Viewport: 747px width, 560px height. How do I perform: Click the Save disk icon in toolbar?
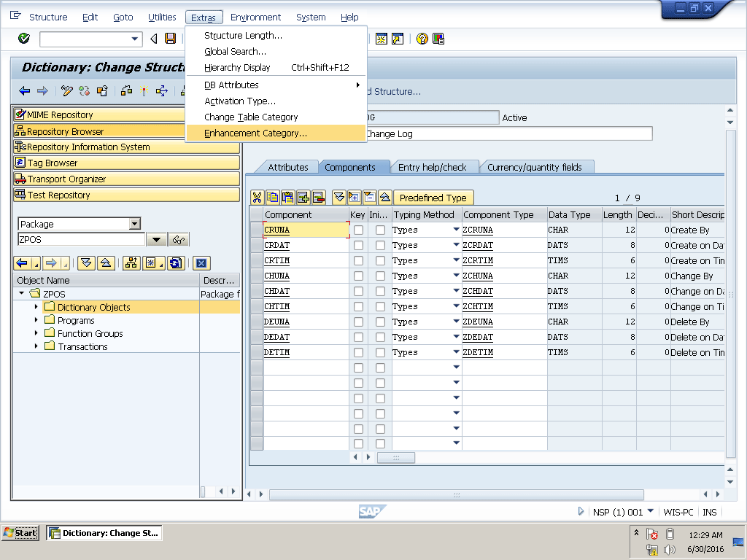170,39
